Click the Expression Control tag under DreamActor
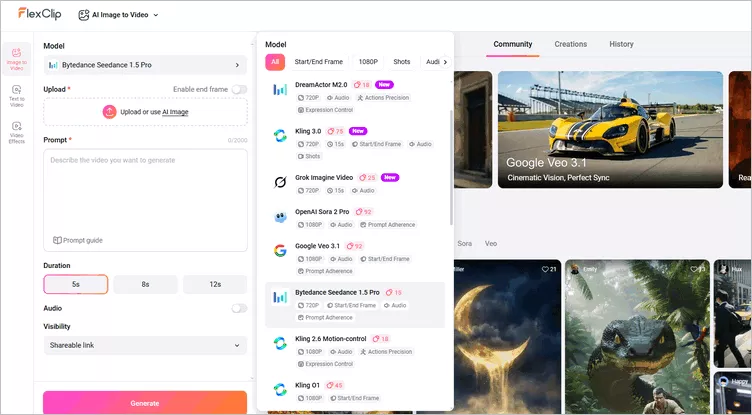Viewport: 752px width, 415px height. pyautogui.click(x=326, y=110)
